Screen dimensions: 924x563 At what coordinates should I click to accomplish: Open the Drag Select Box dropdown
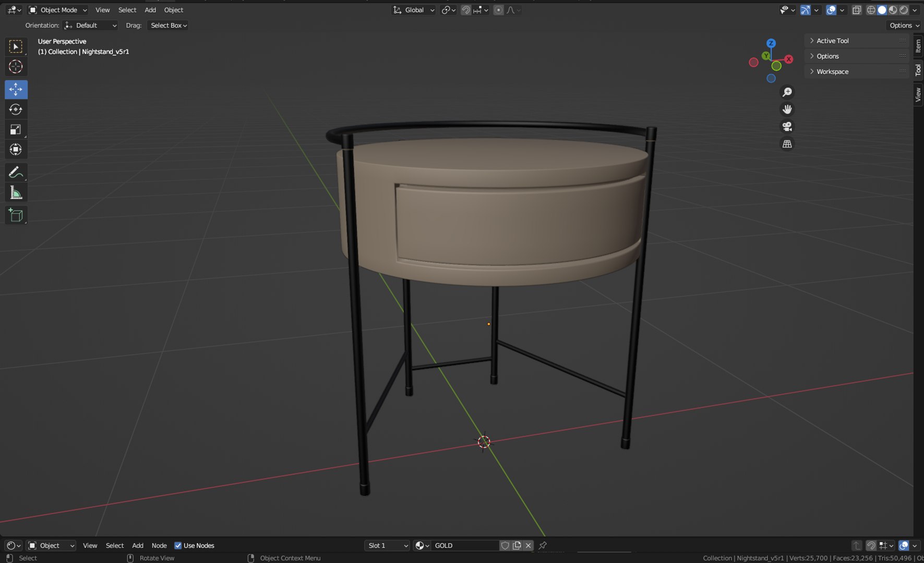[x=167, y=25]
